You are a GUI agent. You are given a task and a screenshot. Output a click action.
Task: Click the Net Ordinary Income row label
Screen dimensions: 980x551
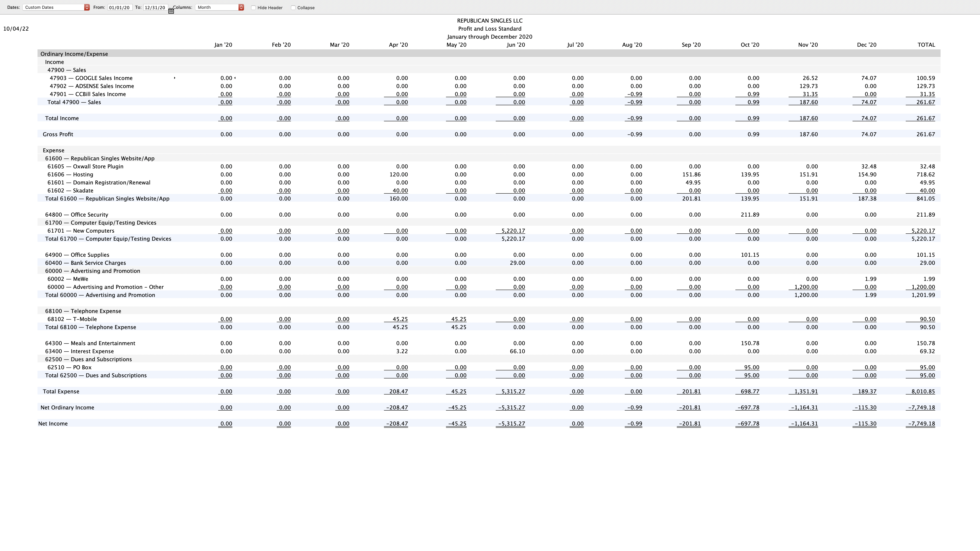click(67, 408)
